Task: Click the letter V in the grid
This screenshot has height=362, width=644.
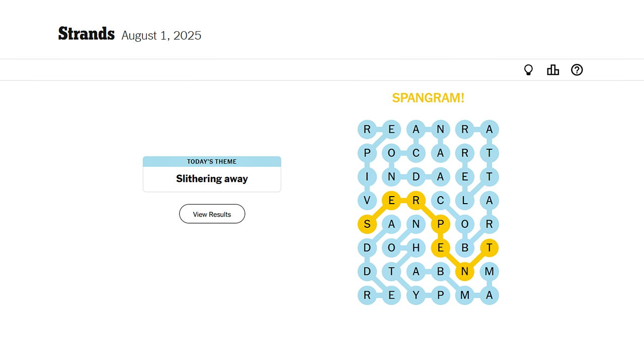Action: [x=367, y=200]
